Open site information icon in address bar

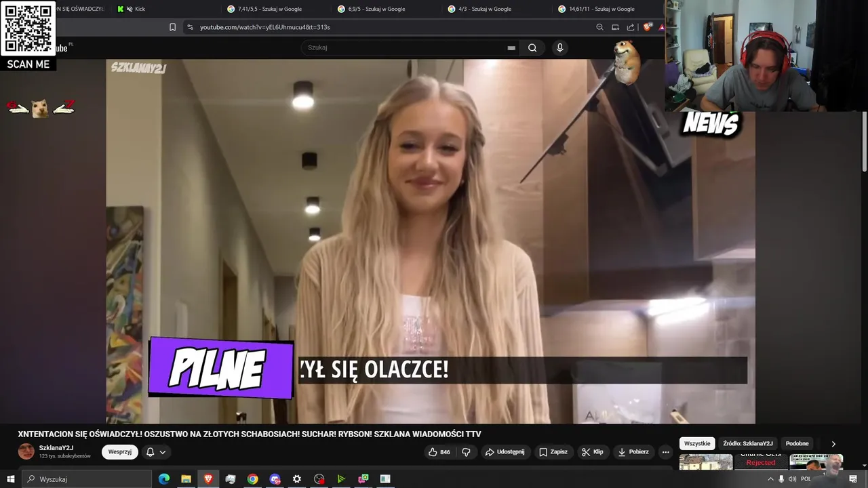(190, 27)
